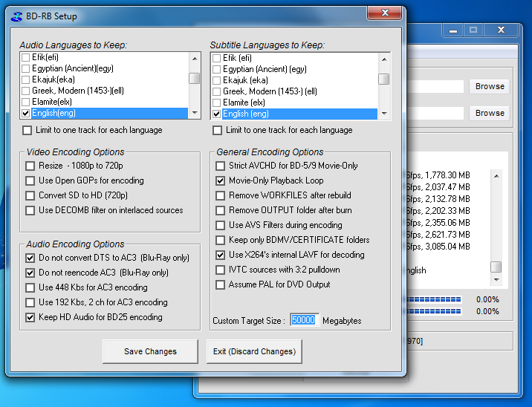Close the BD-RB Setup dialog
Image resolution: width=532 pixels, height=407 pixels.
[x=385, y=13]
